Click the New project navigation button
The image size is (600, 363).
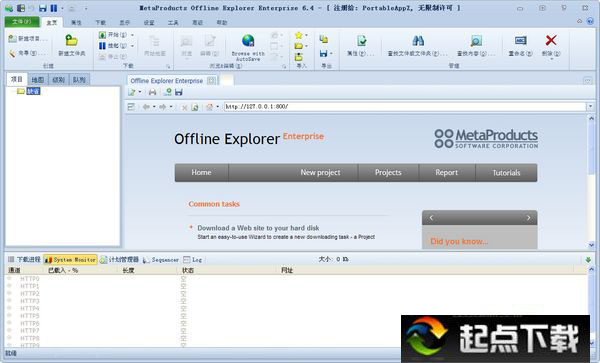[320, 173]
